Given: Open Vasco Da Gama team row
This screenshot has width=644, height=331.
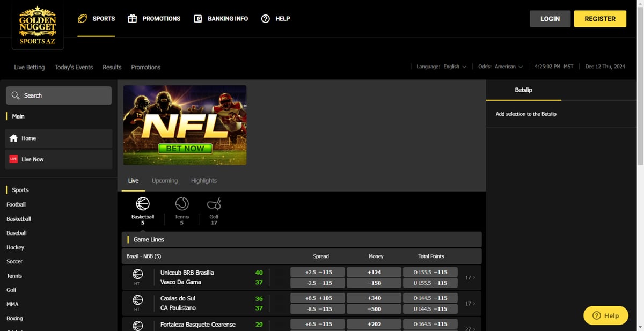Looking at the screenshot, I should 182,282.
